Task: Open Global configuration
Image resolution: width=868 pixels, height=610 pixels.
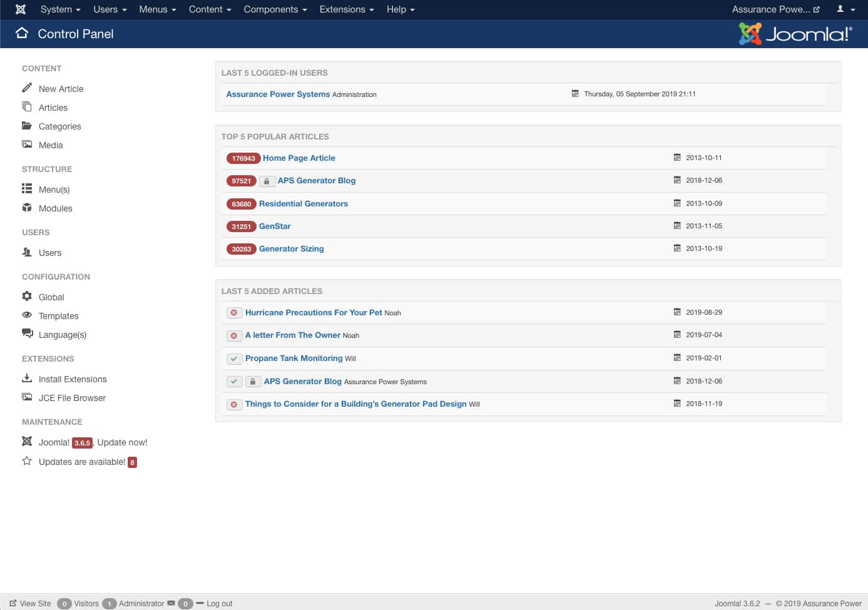Action: click(51, 297)
